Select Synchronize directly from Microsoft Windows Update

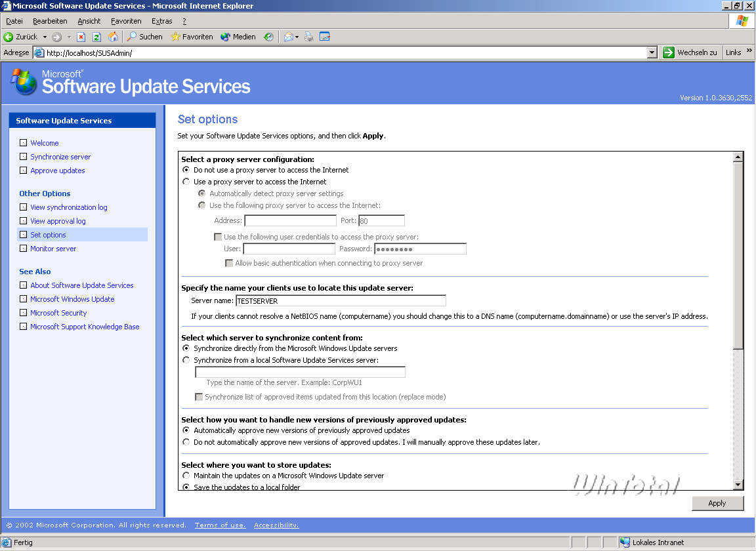tap(186, 348)
